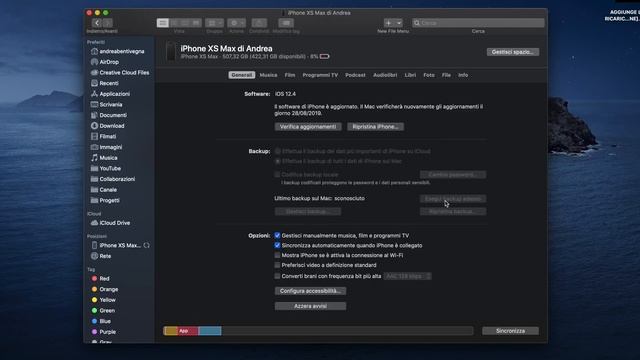Click Azzera avvisi button
The height and width of the screenshot is (360, 640).
point(310,306)
